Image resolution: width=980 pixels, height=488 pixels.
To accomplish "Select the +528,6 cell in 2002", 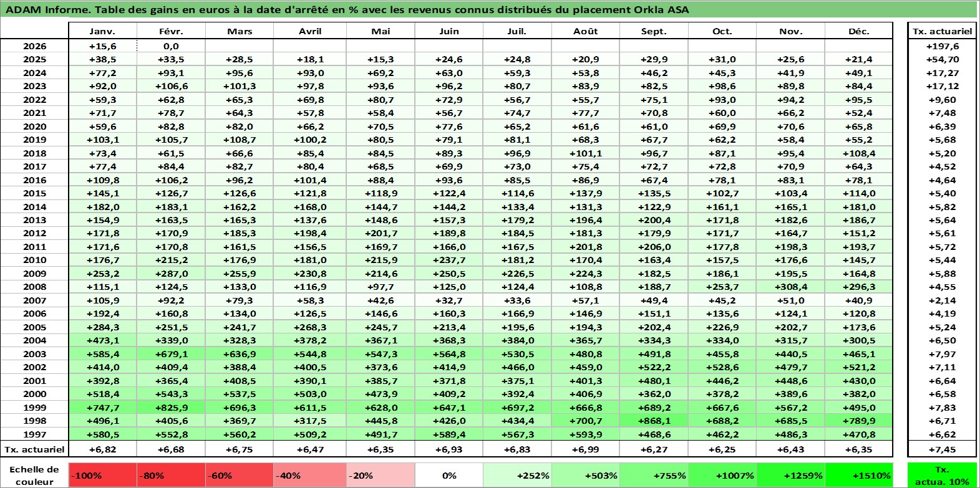I will (722, 367).
